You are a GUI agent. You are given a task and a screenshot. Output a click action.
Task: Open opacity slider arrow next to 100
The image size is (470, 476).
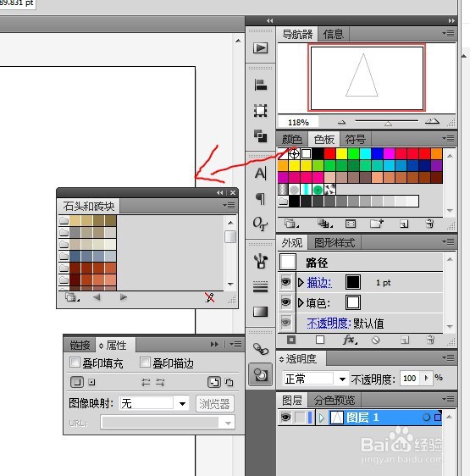click(426, 379)
